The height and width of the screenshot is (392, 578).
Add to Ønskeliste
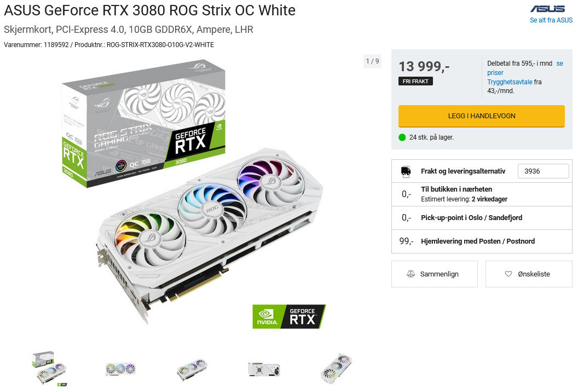point(529,274)
